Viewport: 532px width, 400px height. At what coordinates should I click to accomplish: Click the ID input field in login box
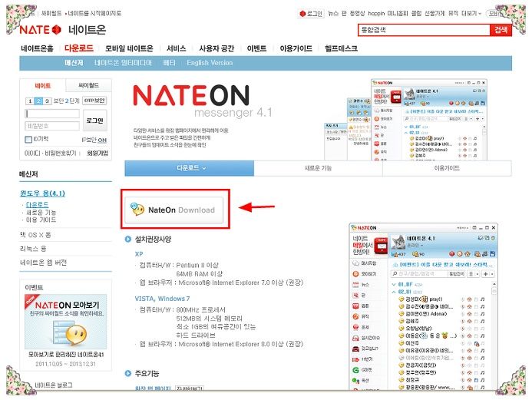coord(52,114)
